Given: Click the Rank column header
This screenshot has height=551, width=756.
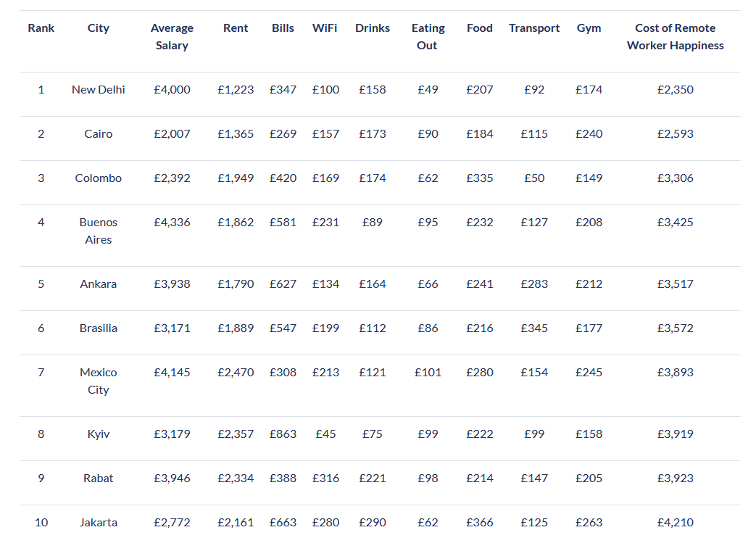Looking at the screenshot, I should (41, 28).
